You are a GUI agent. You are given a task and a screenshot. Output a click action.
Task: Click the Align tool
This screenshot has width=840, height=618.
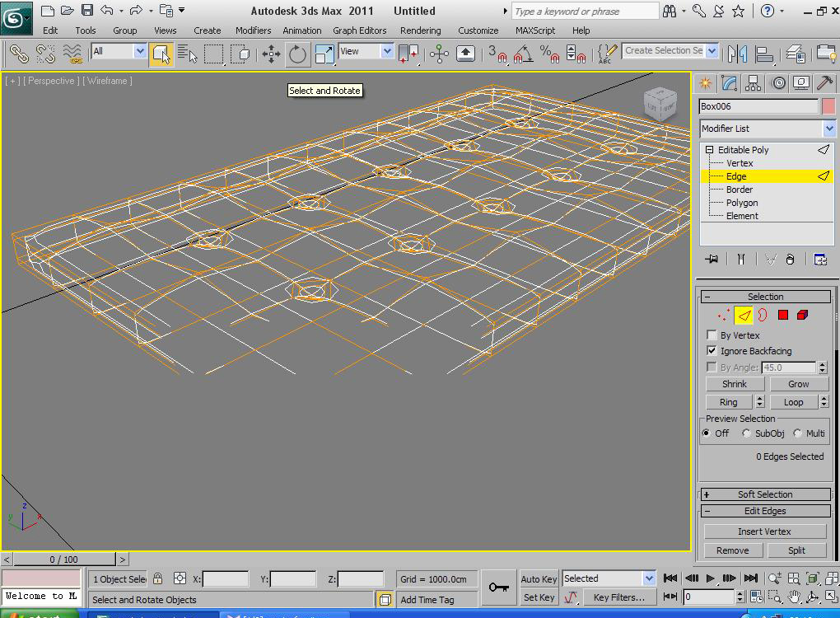pyautogui.click(x=764, y=54)
